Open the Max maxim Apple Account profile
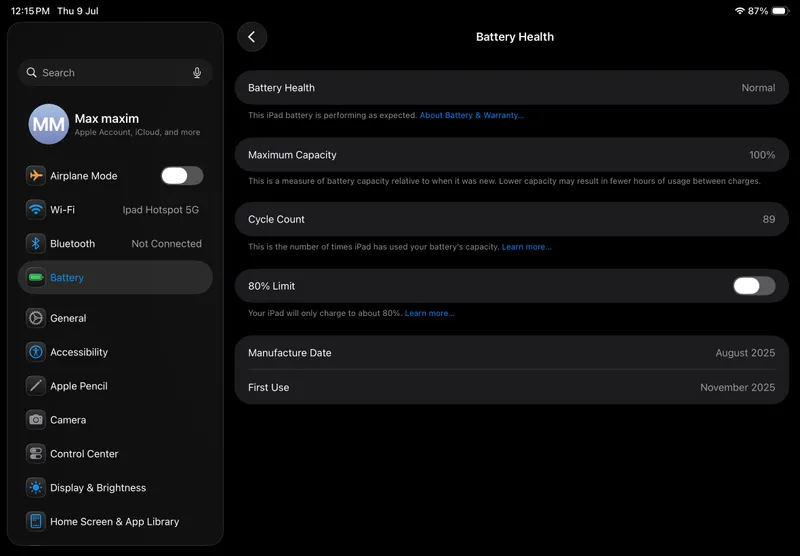Screen dimensions: 800x556 coord(115,124)
